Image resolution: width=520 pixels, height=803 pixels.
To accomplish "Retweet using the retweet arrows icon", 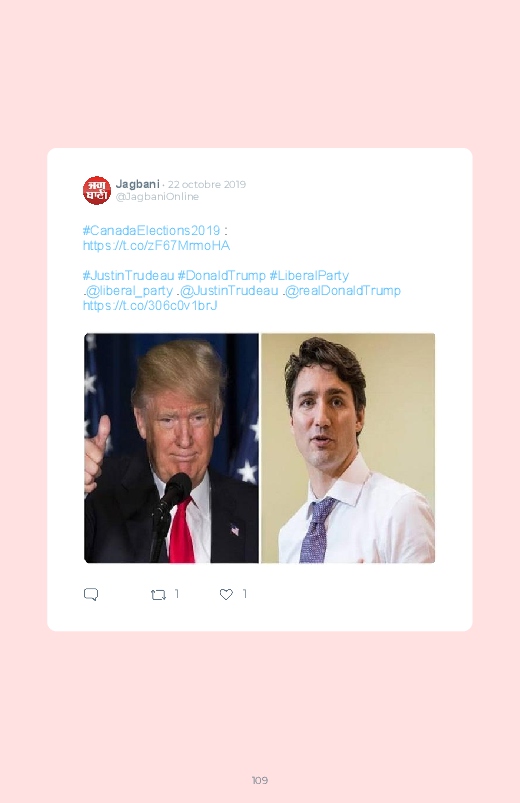I will pos(158,595).
